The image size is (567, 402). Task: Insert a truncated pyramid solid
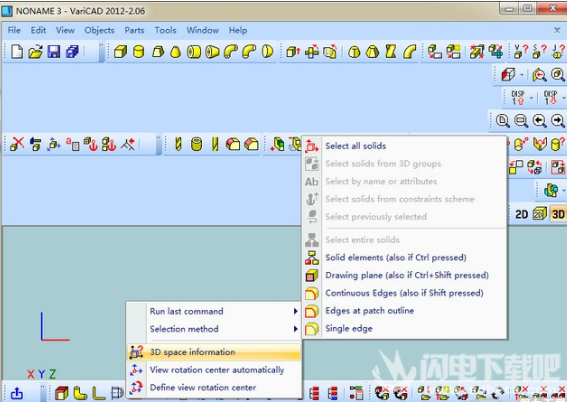158,52
